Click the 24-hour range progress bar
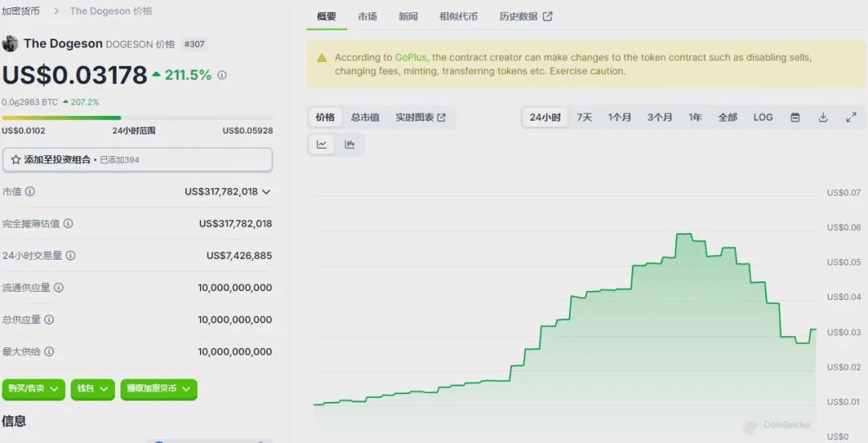868x443 pixels. [x=137, y=117]
